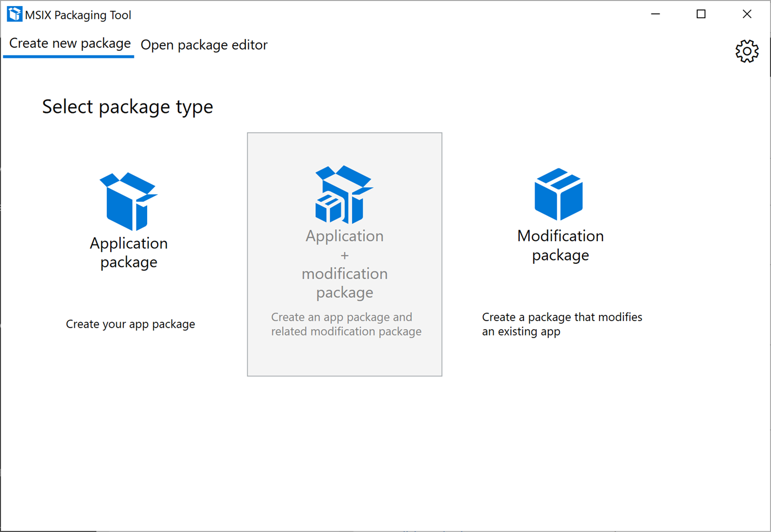
Task: Open the Settings gear
Action: (747, 51)
